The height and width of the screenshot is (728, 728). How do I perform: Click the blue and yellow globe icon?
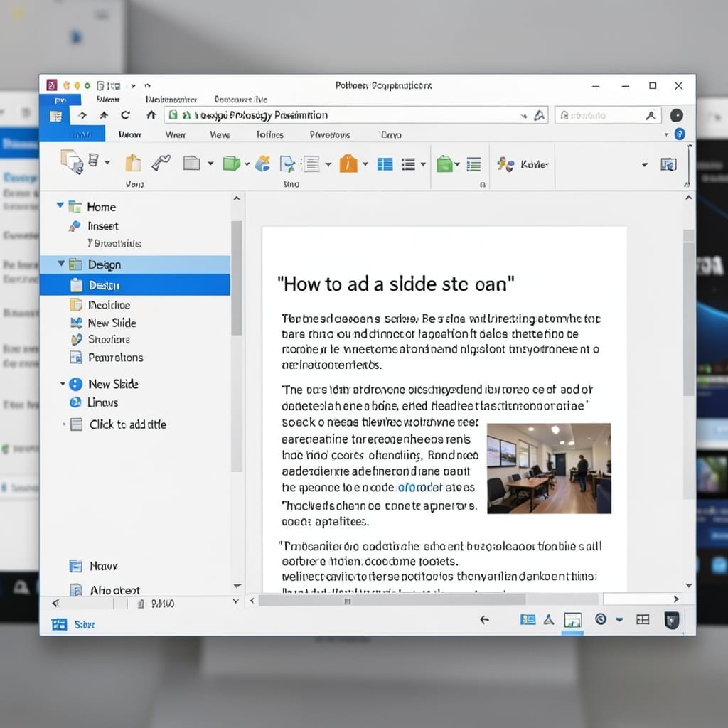pos(263,164)
